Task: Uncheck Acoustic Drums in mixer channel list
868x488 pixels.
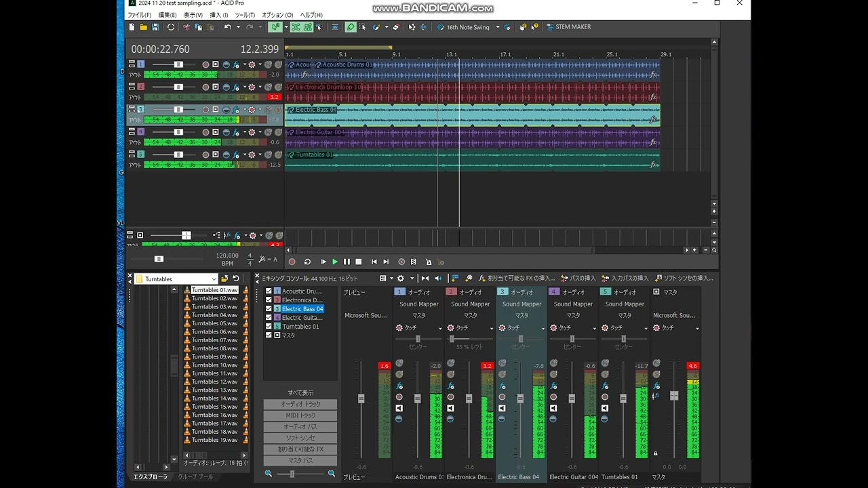Action: (269, 291)
